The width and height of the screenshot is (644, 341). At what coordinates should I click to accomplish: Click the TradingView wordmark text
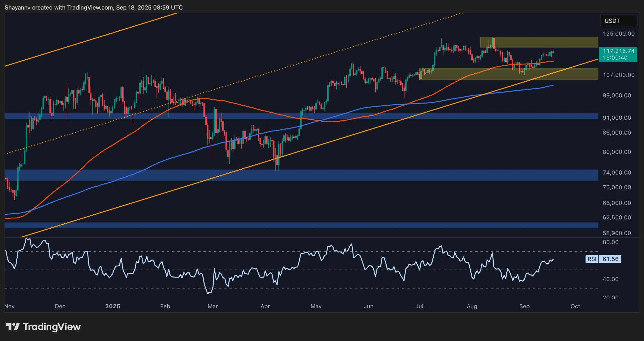(x=52, y=327)
